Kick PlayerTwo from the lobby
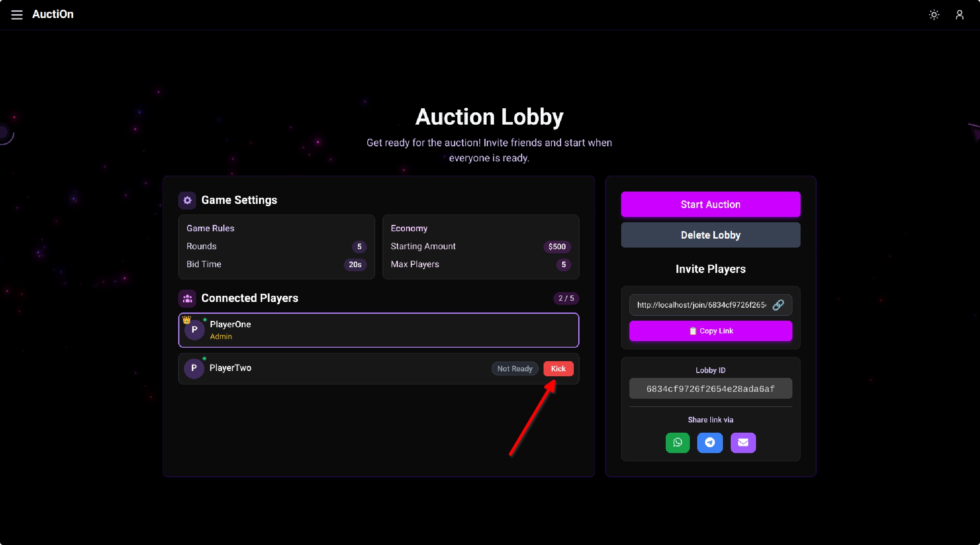Screen dimensions: 980x545 558,369
